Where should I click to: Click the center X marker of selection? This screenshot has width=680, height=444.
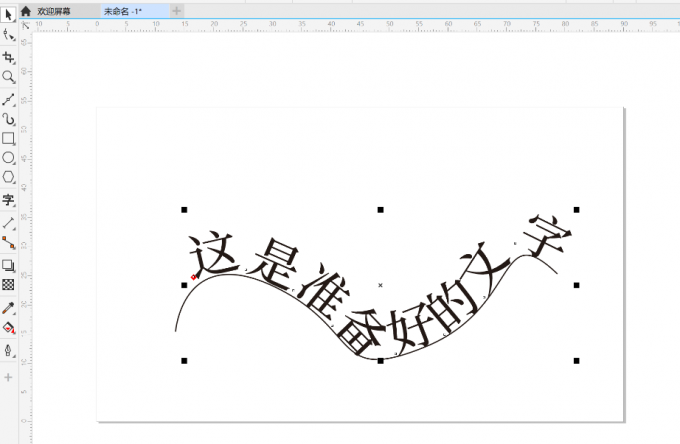tap(380, 285)
